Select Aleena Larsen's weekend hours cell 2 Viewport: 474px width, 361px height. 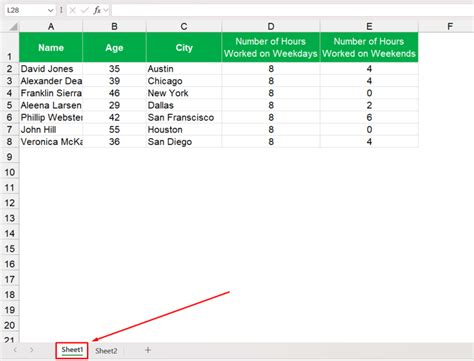click(369, 105)
